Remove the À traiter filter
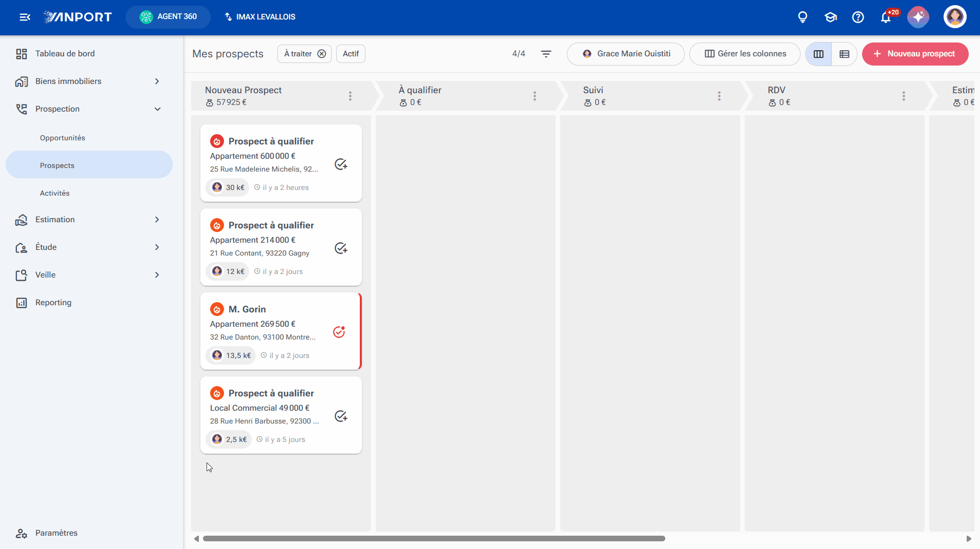This screenshot has height=549, width=980. pyautogui.click(x=321, y=54)
